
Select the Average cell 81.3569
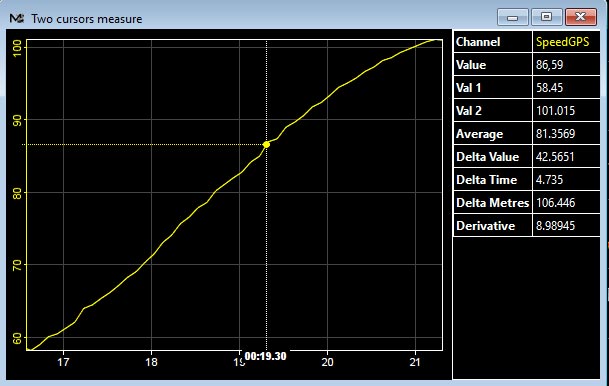click(x=566, y=134)
